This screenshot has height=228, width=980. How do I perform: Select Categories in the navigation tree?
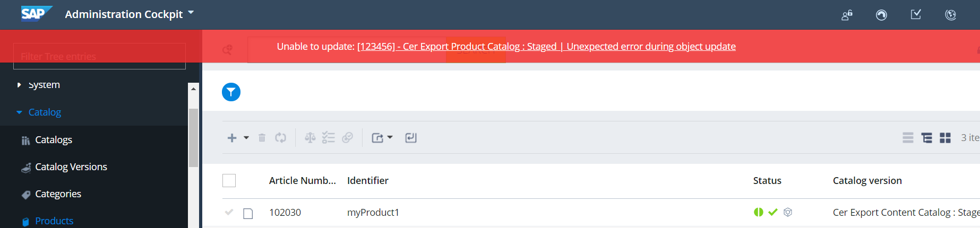58,194
